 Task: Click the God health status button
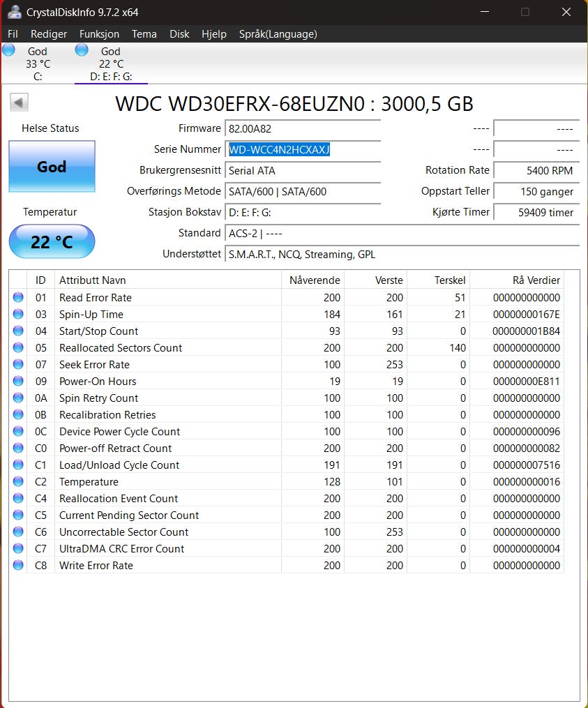tap(52, 166)
